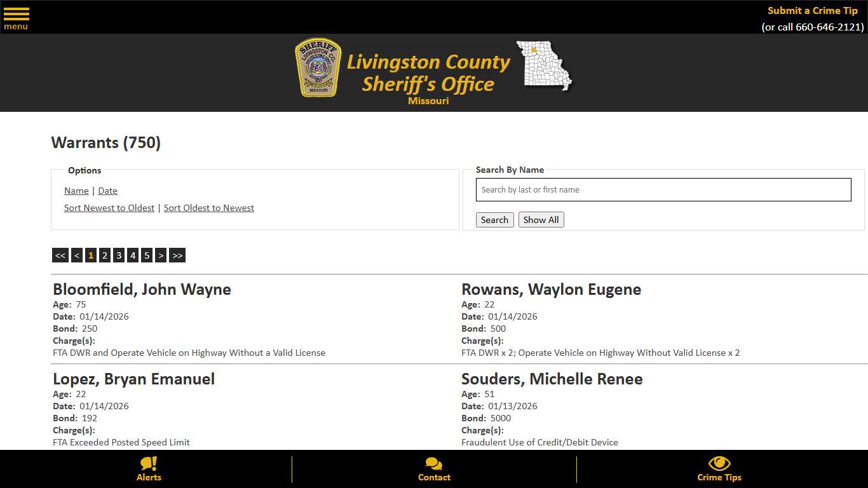Click the Show All button

[541, 219]
